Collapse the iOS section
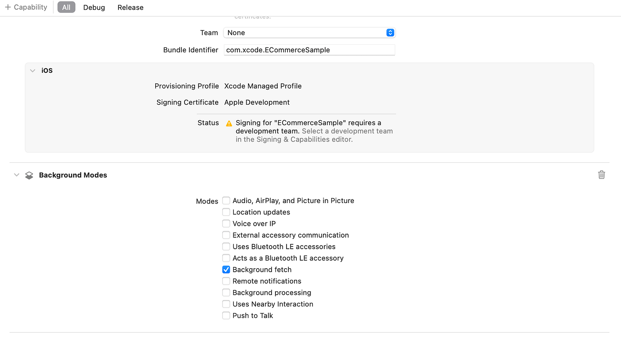This screenshot has height=364, width=621. [x=32, y=70]
